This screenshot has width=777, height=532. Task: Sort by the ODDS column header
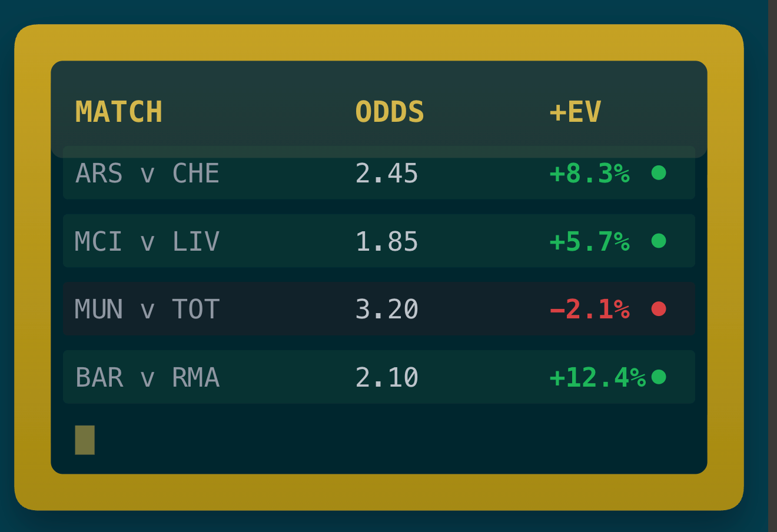click(390, 112)
